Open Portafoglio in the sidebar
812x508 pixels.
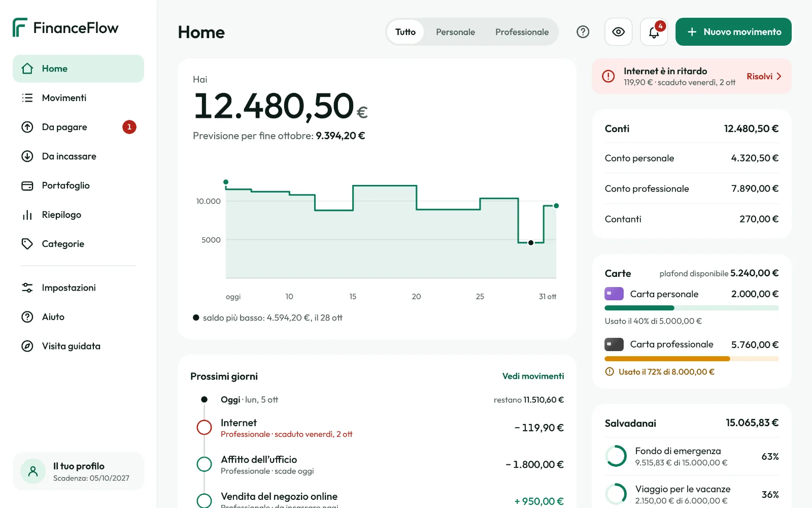point(78,185)
